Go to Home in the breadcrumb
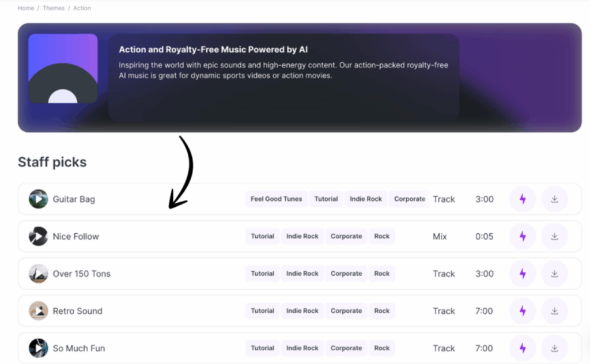The height and width of the screenshot is (364, 590). [x=25, y=8]
